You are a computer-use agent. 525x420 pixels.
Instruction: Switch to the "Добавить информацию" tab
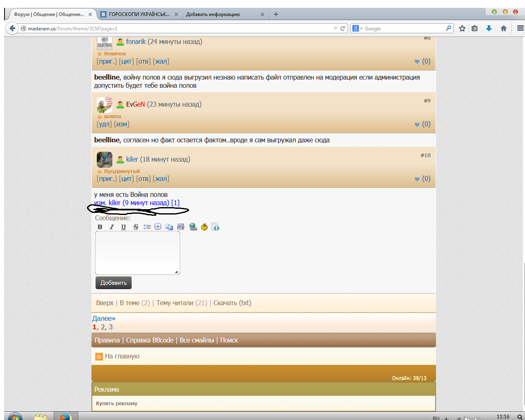coord(217,14)
